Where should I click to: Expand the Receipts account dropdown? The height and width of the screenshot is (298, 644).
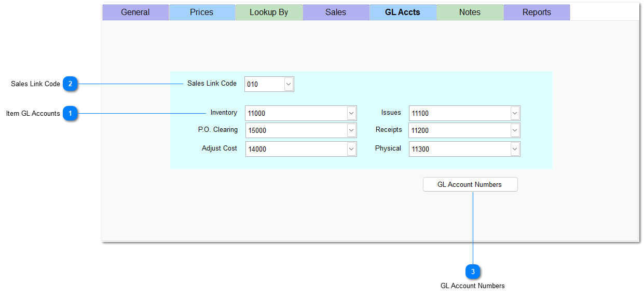[515, 130]
